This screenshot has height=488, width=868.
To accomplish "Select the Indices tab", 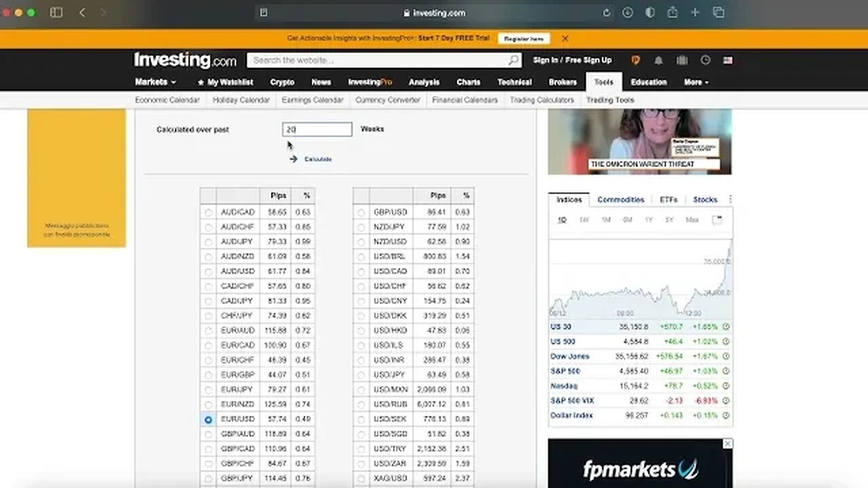I will pos(569,199).
